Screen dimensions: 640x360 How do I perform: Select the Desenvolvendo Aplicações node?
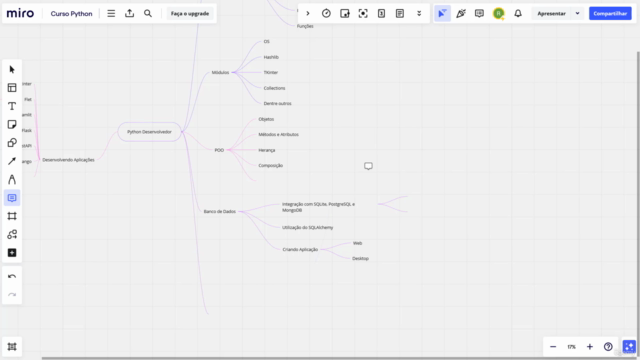pyautogui.click(x=68, y=160)
